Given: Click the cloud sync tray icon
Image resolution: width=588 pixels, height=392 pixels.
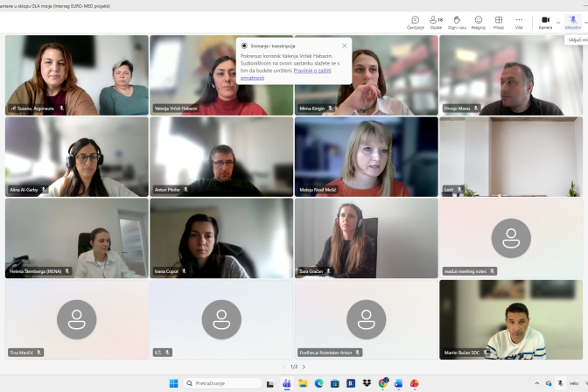Looking at the screenshot, I should point(549,383).
